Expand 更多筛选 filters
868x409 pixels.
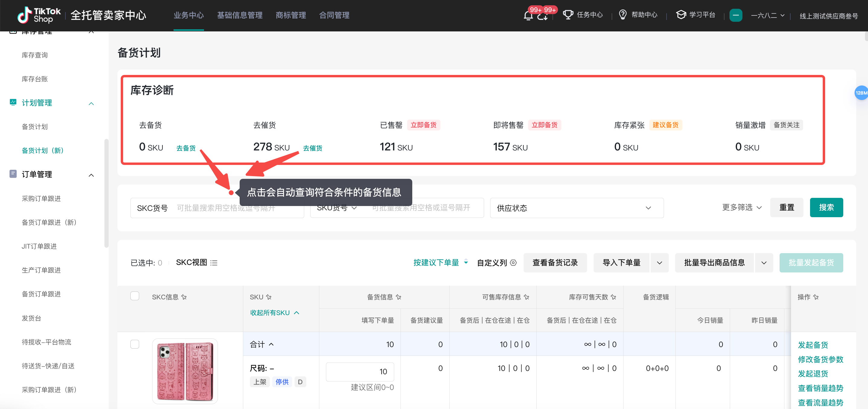click(742, 207)
